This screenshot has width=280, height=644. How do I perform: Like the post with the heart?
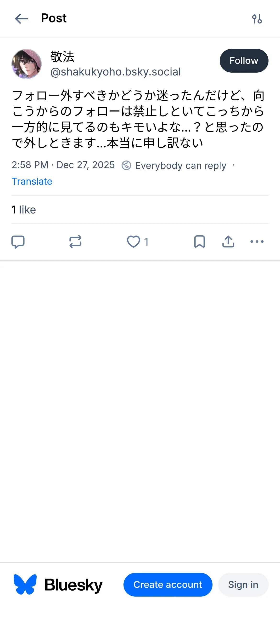coord(134,242)
